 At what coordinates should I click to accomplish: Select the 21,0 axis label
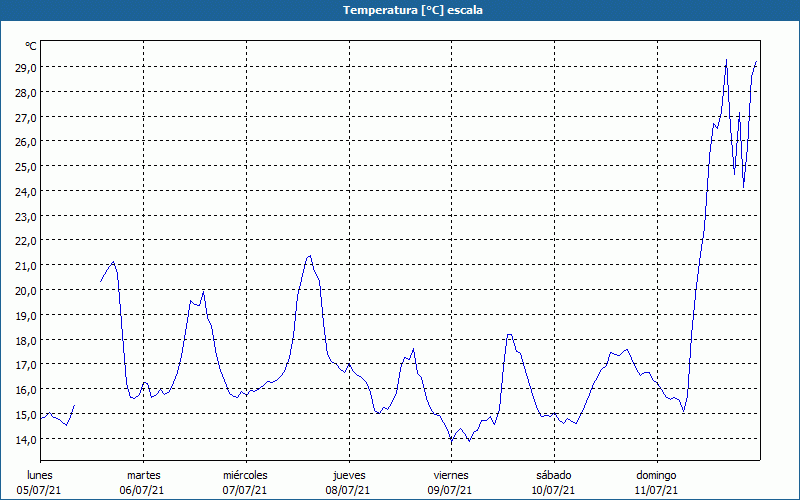(x=26, y=266)
